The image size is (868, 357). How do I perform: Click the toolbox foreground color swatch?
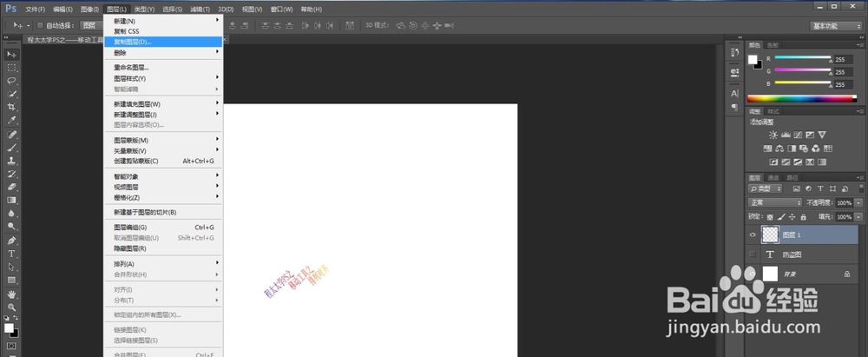click(9, 327)
